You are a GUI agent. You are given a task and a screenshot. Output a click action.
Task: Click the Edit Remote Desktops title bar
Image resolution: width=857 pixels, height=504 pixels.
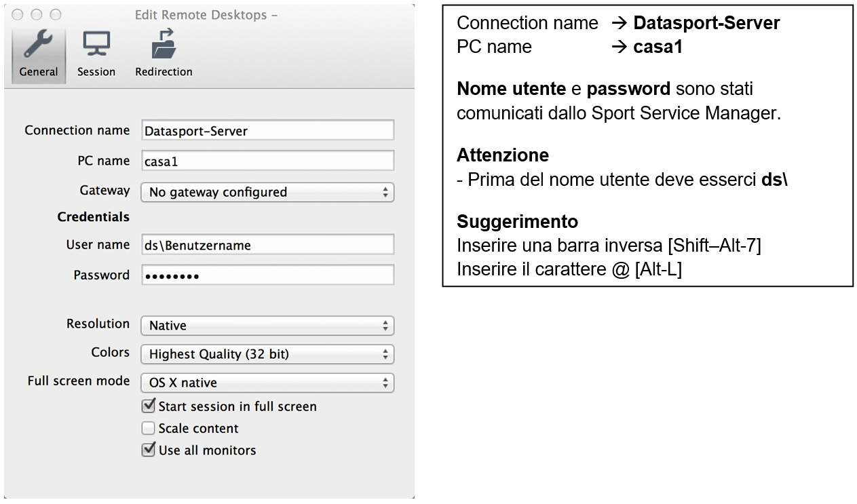[206, 15]
